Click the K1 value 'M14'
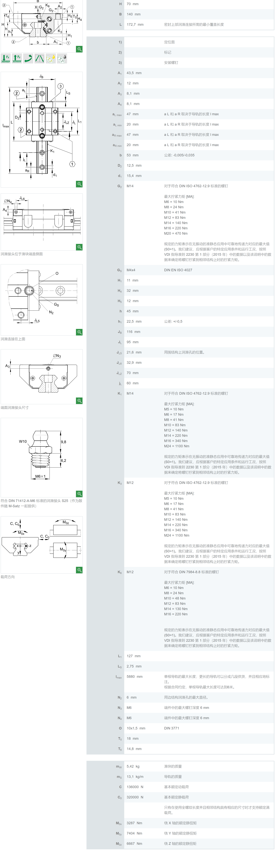Image resolution: width=275 pixels, height=868 pixels. coord(130,394)
